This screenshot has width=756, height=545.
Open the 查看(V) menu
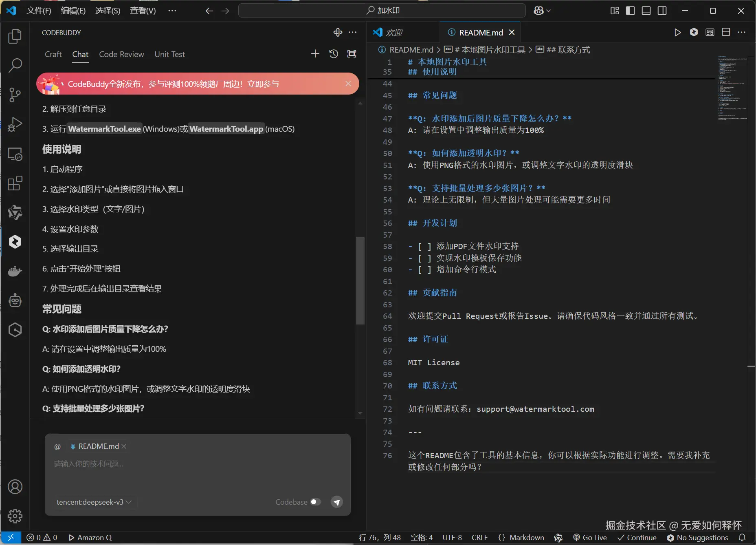[143, 11]
